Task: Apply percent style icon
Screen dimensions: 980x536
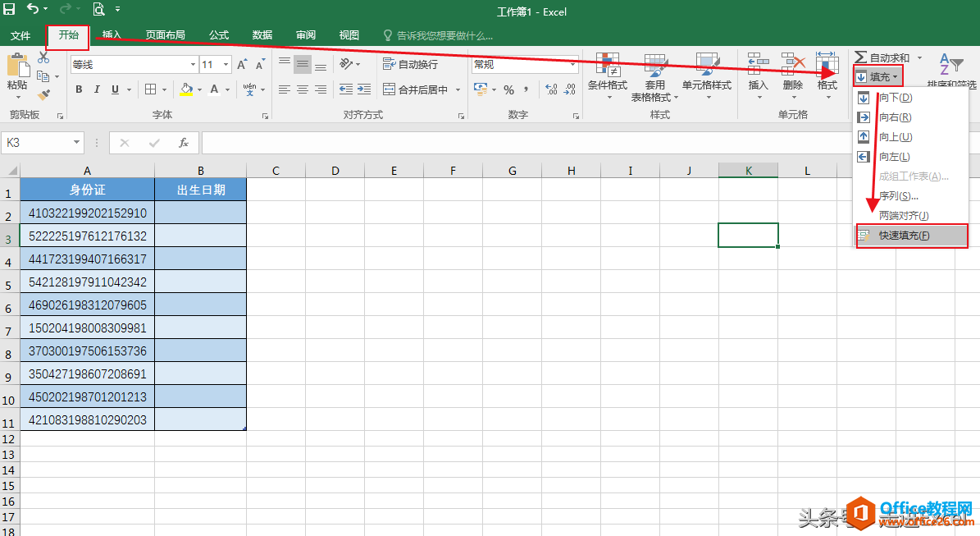Action: [x=508, y=90]
